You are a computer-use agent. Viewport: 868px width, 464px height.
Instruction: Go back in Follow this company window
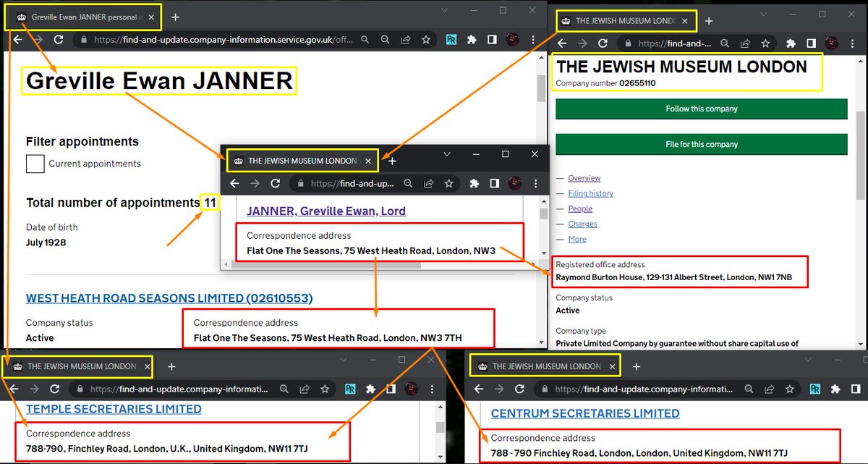(563, 43)
